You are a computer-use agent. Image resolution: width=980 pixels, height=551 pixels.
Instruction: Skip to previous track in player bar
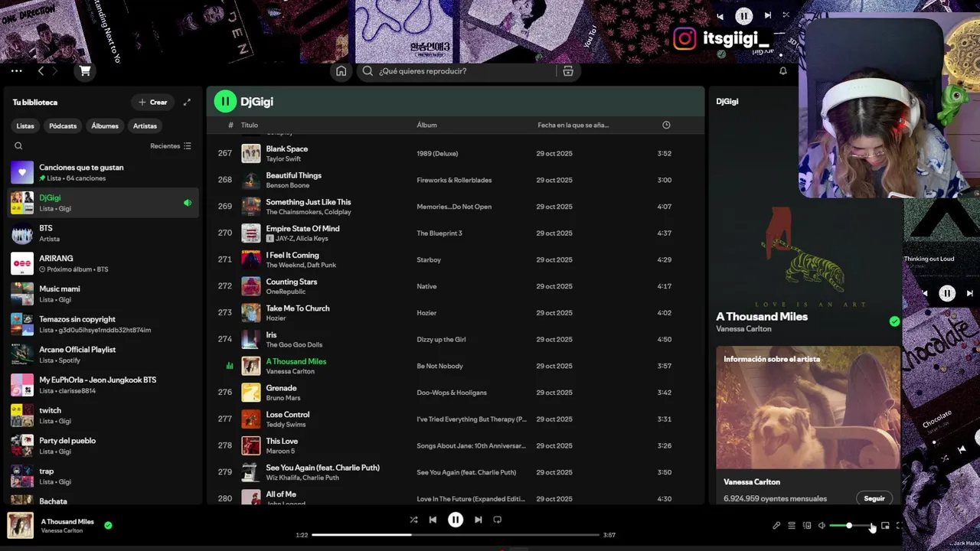[x=433, y=520]
